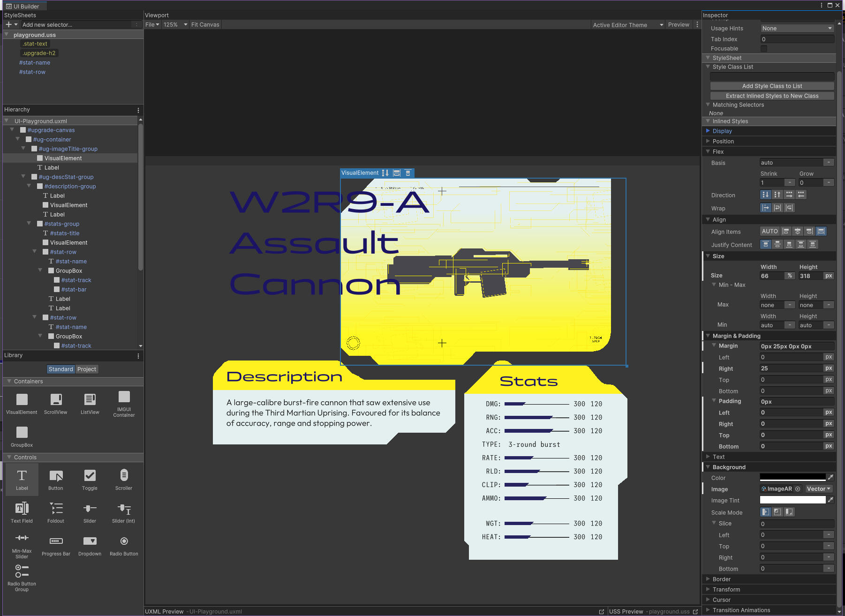Open the Active Editor Theme dropdown
This screenshot has width=845, height=616.
627,25
